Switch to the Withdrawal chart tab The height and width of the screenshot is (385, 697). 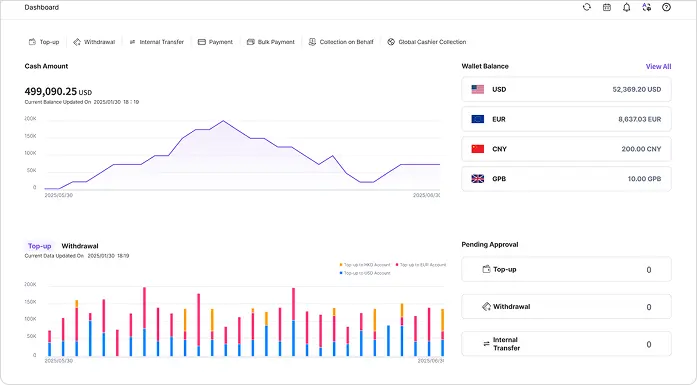[80, 246]
